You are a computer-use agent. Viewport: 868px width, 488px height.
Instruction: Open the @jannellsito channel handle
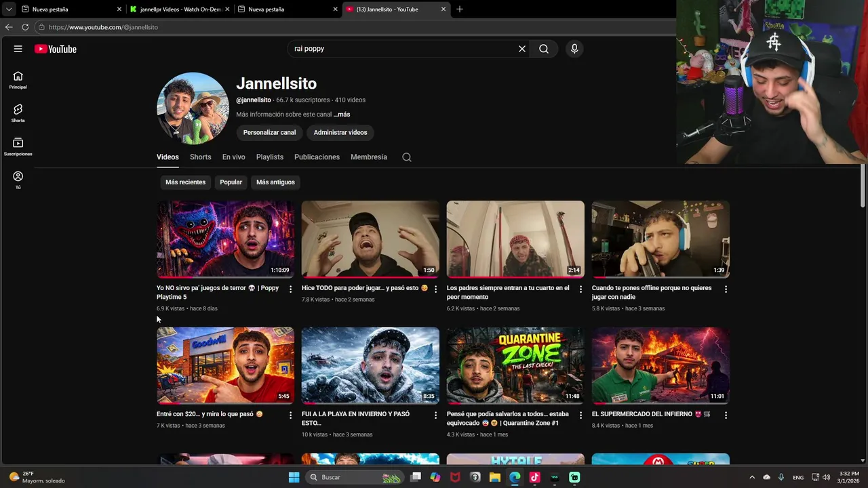tap(254, 100)
